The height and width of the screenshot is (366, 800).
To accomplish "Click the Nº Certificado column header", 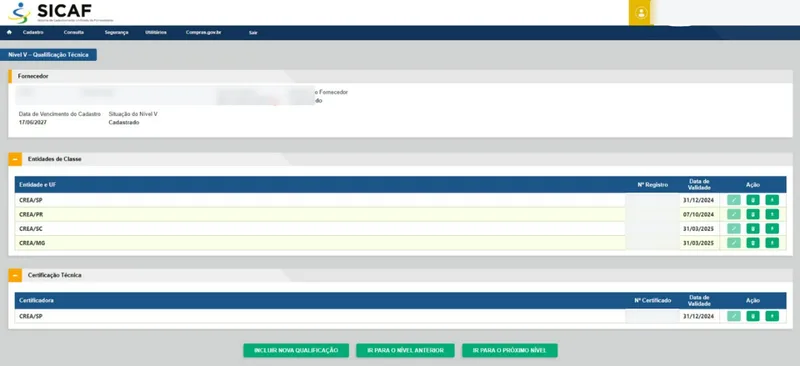I will 653,301.
